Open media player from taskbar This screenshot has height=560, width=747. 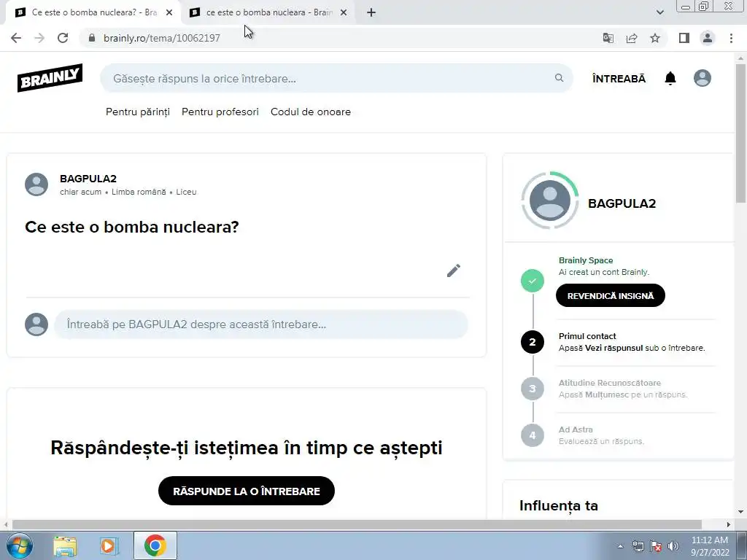pos(109,546)
